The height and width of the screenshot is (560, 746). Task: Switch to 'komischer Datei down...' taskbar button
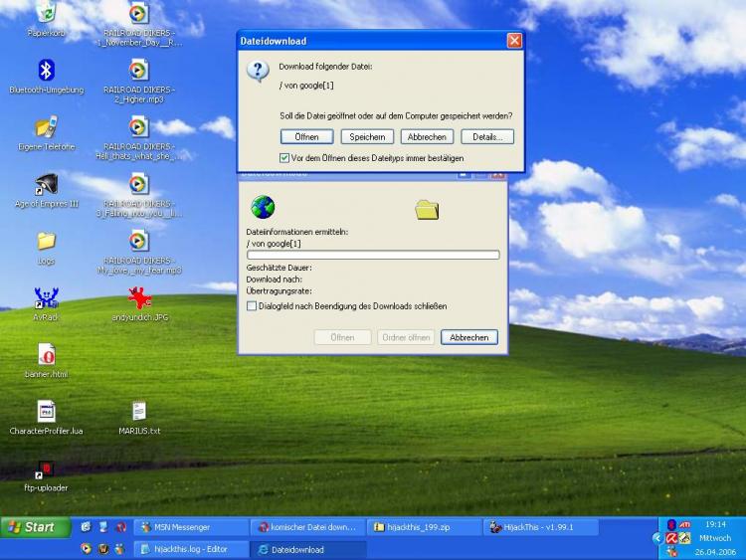307,527
